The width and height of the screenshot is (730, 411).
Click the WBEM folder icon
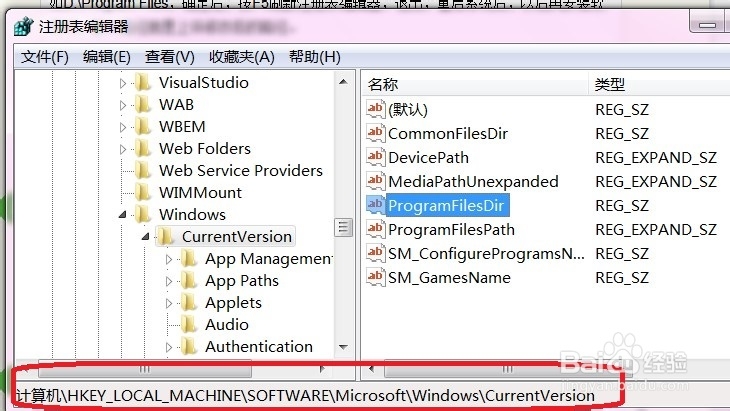tap(143, 126)
